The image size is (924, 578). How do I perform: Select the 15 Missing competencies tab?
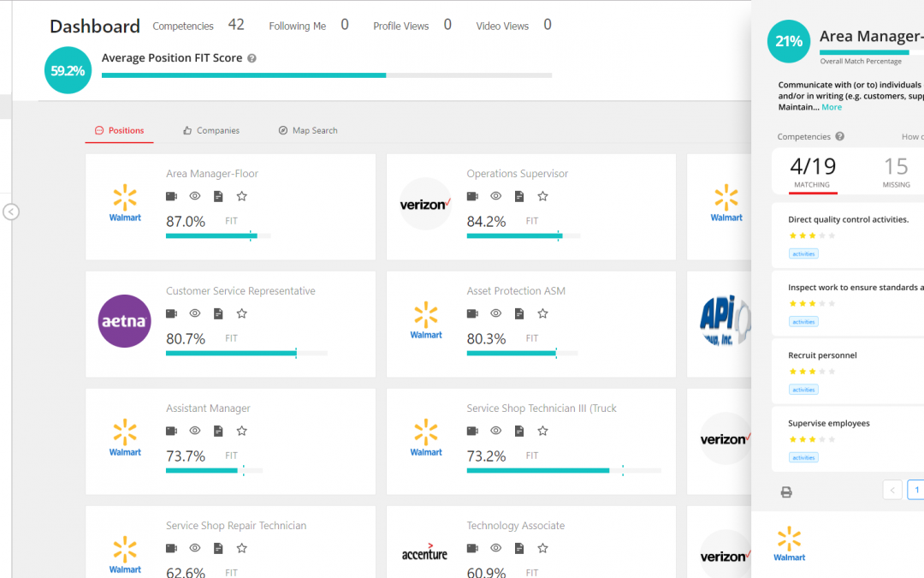[x=896, y=171]
